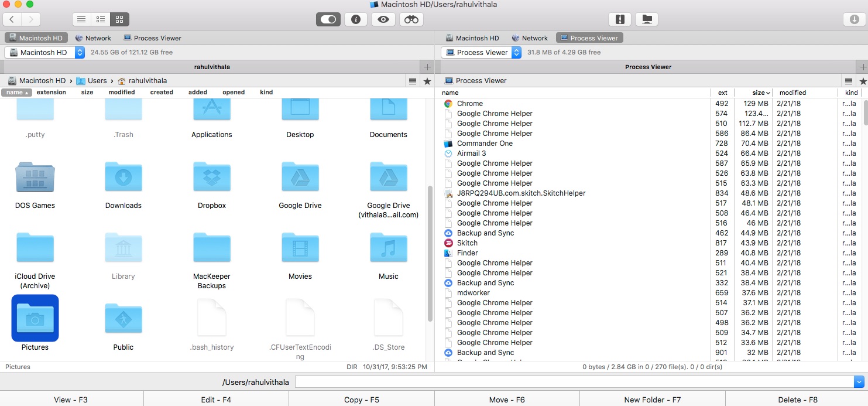Sort left pane by extension
868x406 pixels.
pos(52,93)
